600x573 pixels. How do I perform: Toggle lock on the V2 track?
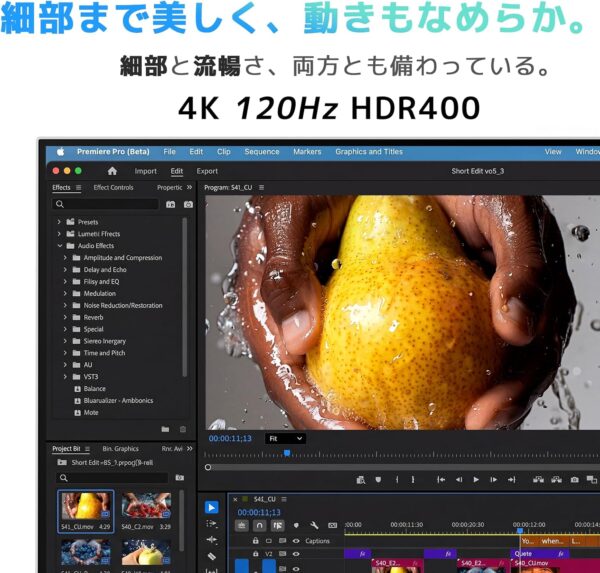256,553
